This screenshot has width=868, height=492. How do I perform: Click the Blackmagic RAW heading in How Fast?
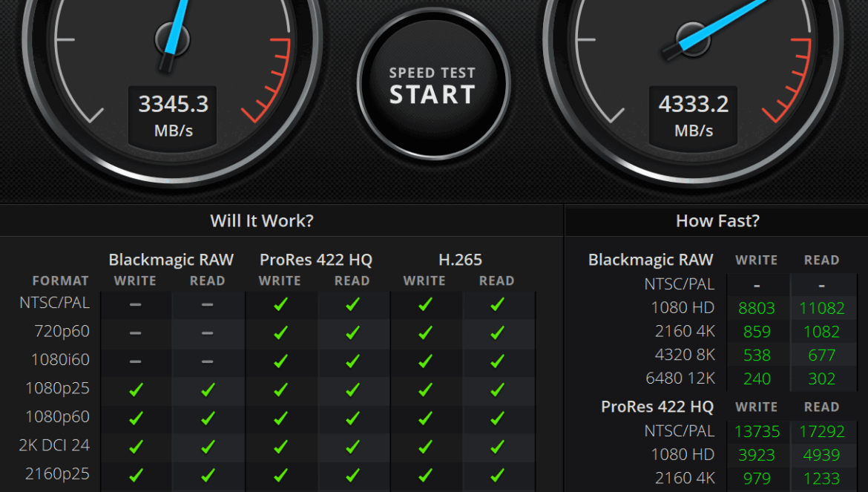[x=651, y=260]
